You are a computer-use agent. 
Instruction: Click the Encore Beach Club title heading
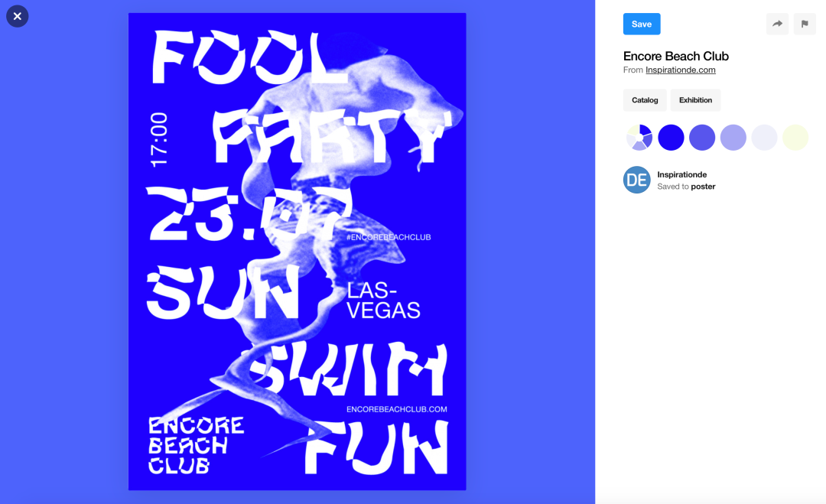pos(676,56)
